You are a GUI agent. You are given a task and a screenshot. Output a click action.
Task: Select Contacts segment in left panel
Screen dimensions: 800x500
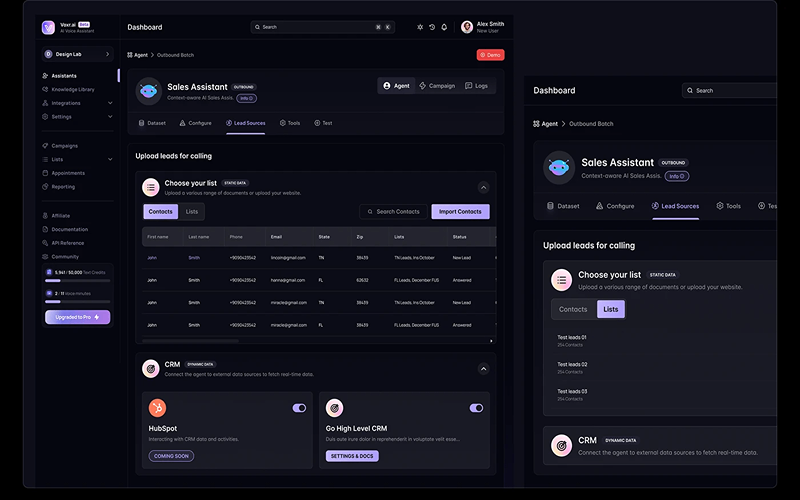(x=160, y=212)
